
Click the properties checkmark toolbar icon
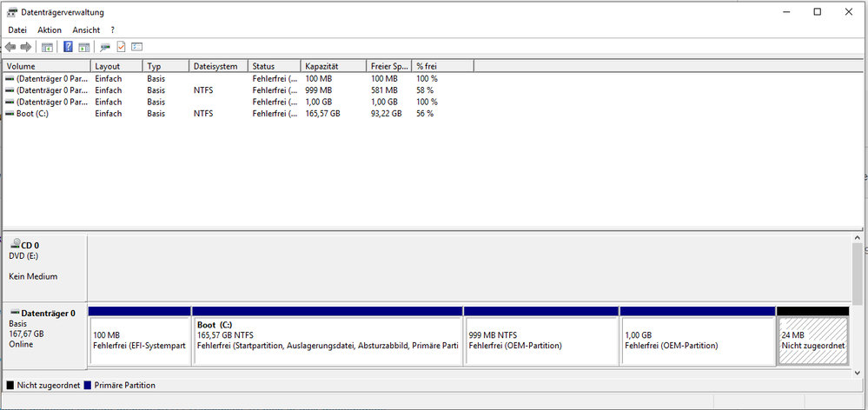point(122,47)
